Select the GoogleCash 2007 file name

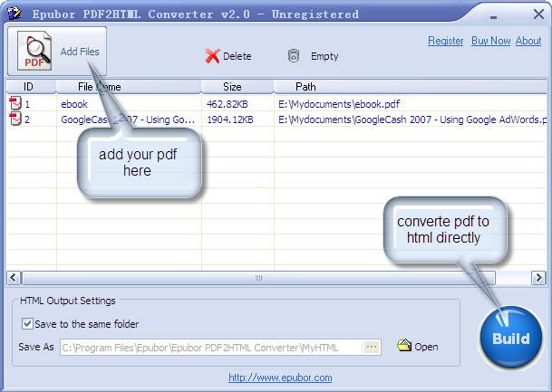[x=128, y=120]
